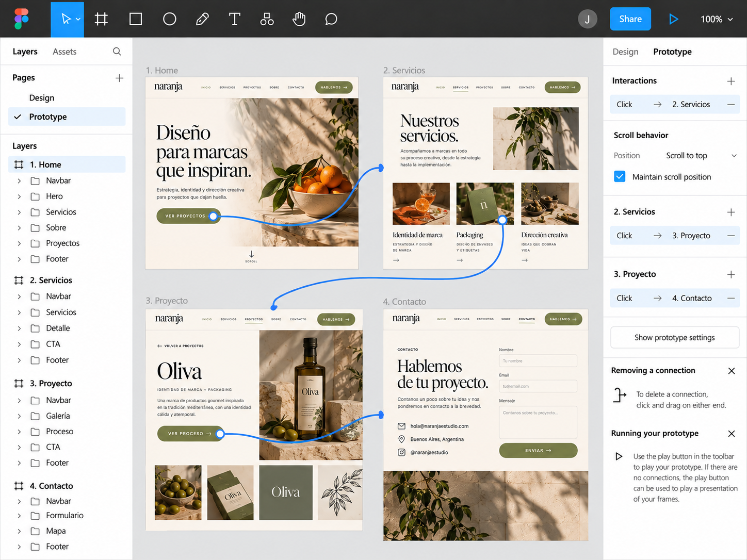The width and height of the screenshot is (747, 560).
Task: Click the ENVIAR button on Contacto frame
Action: [538, 450]
